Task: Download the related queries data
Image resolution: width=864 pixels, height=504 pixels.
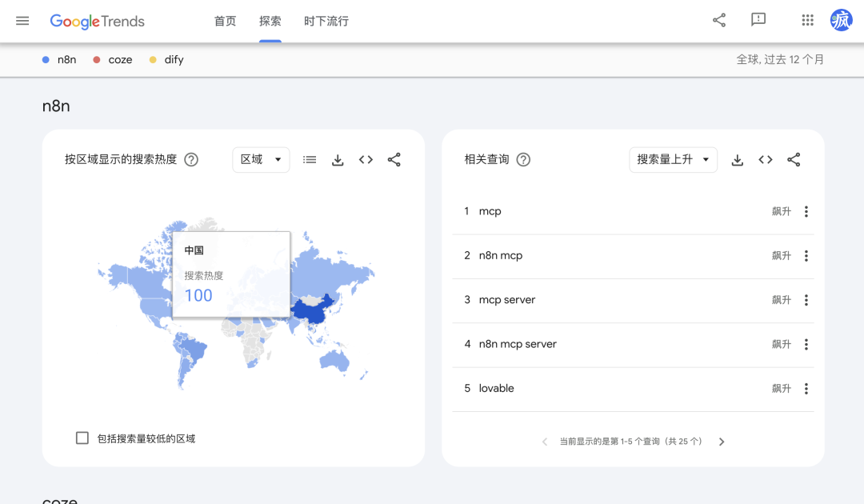Action: pos(738,160)
